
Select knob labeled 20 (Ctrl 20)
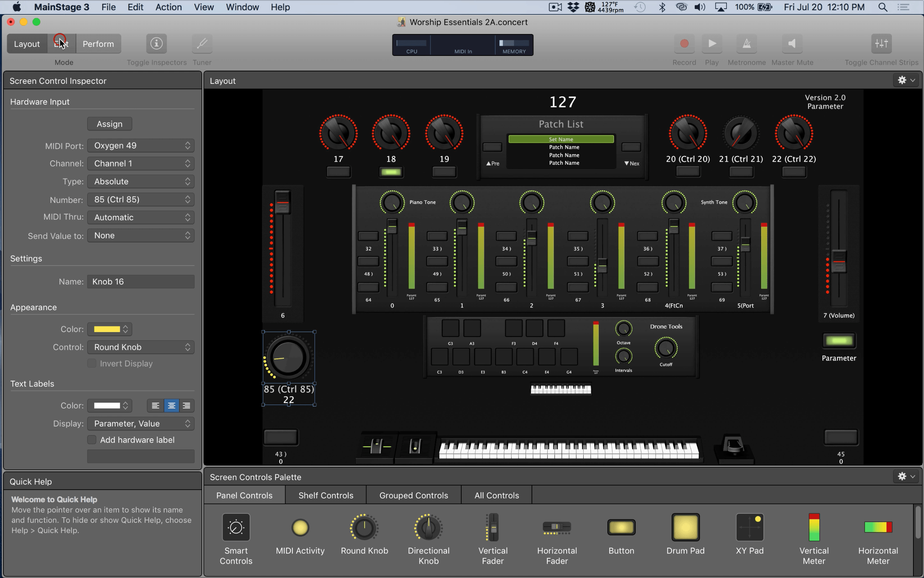pos(688,133)
